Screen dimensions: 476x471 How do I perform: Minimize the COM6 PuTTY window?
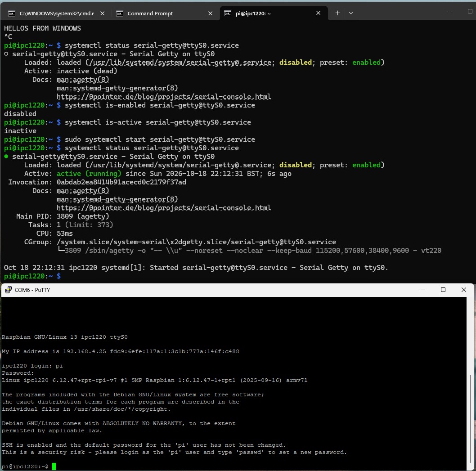(422, 290)
